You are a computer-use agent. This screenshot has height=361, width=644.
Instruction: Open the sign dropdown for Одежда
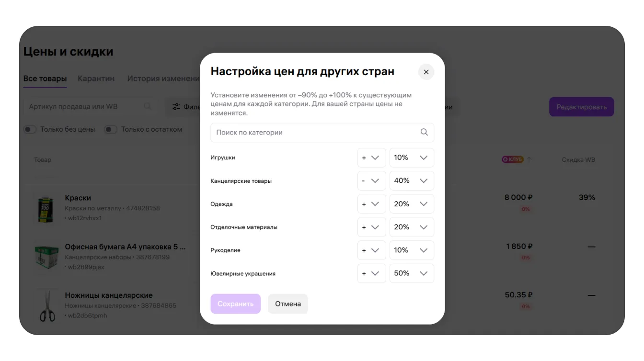tap(371, 204)
